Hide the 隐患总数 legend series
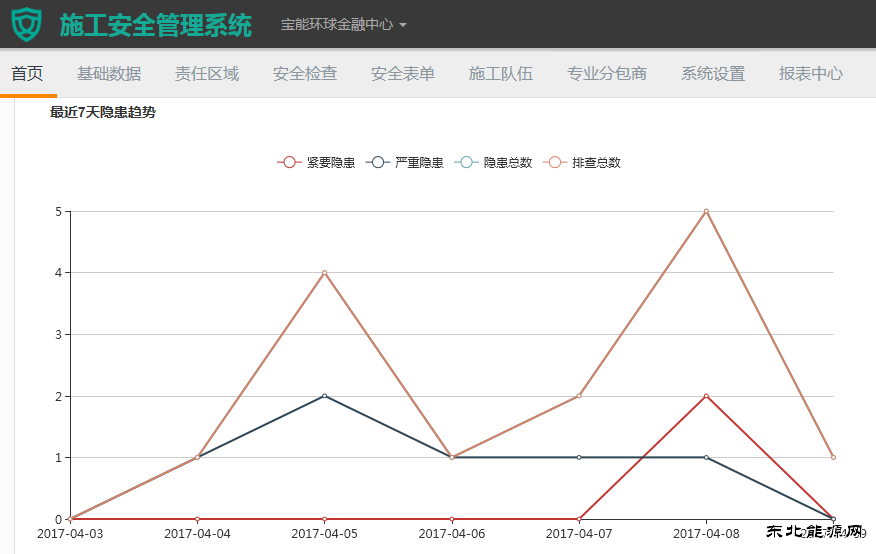 (493, 162)
